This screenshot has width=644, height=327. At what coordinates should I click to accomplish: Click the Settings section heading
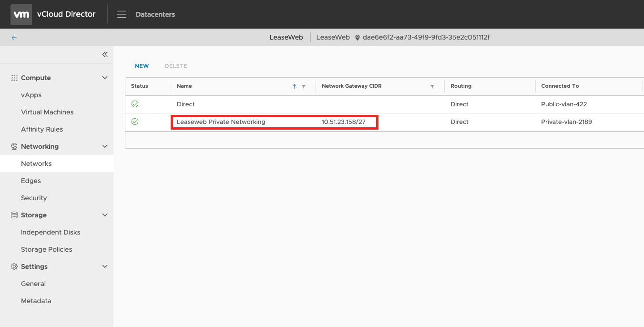(x=34, y=266)
